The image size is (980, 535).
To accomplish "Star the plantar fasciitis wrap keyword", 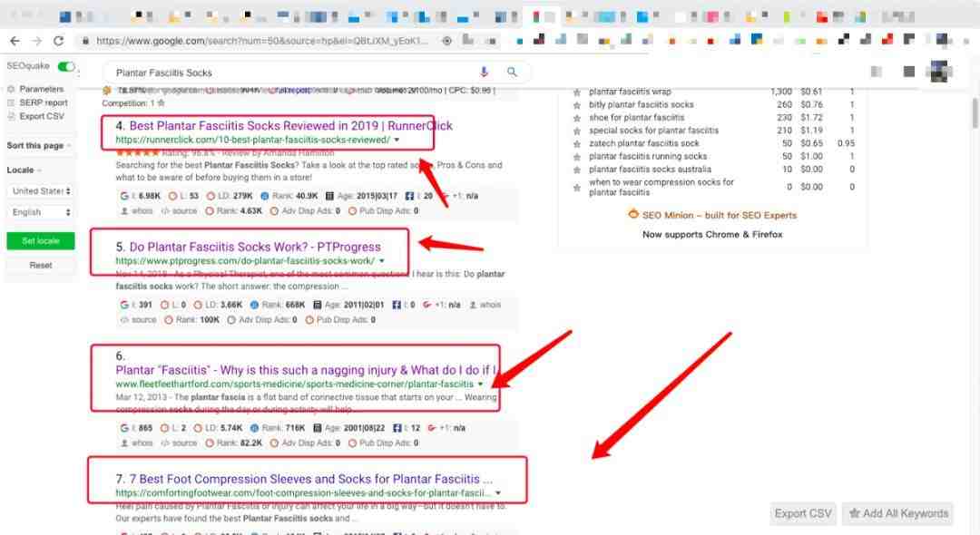I will click(577, 92).
